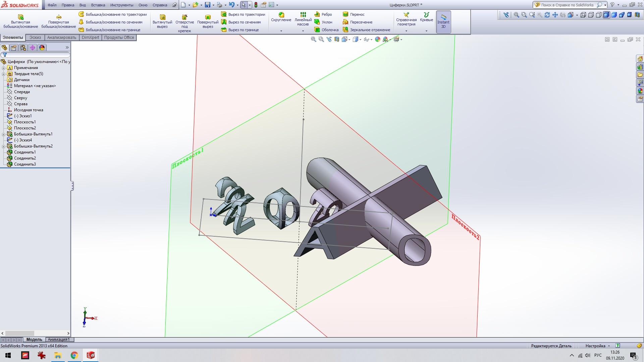Expand the manager panel tabs chevron

pyautogui.click(x=67, y=48)
